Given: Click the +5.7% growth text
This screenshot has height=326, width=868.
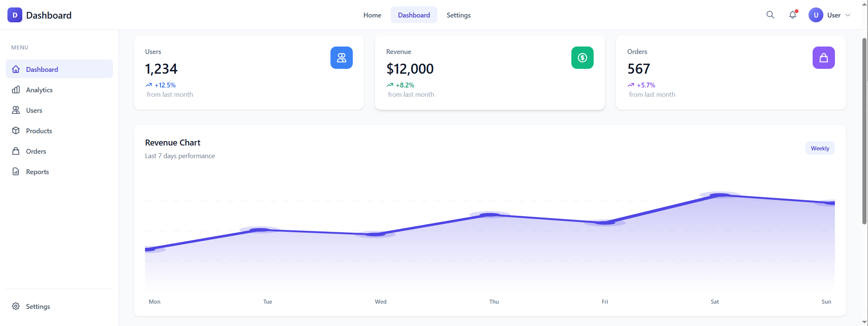Looking at the screenshot, I should 646,85.
